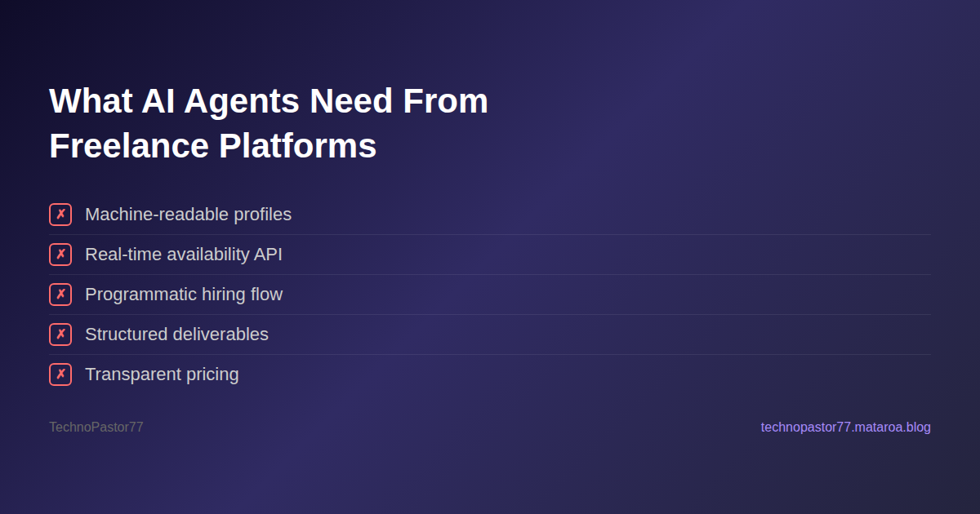980x514 pixels.
Task: Click the Structured deliverables label
Action: 176,335
